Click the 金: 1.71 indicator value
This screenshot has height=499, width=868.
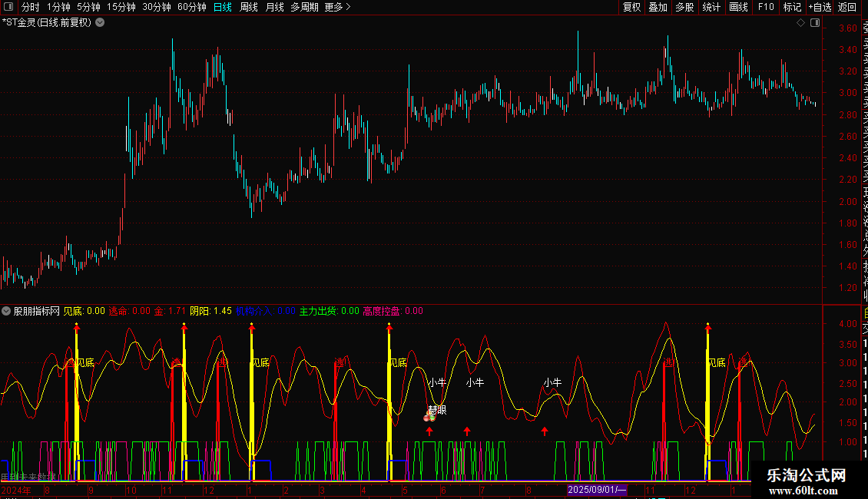point(170,311)
